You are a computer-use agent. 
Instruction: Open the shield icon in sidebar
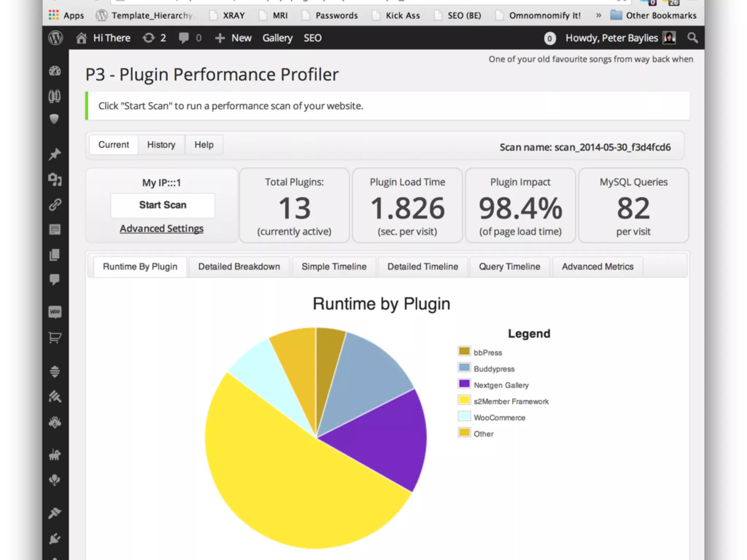(x=54, y=119)
